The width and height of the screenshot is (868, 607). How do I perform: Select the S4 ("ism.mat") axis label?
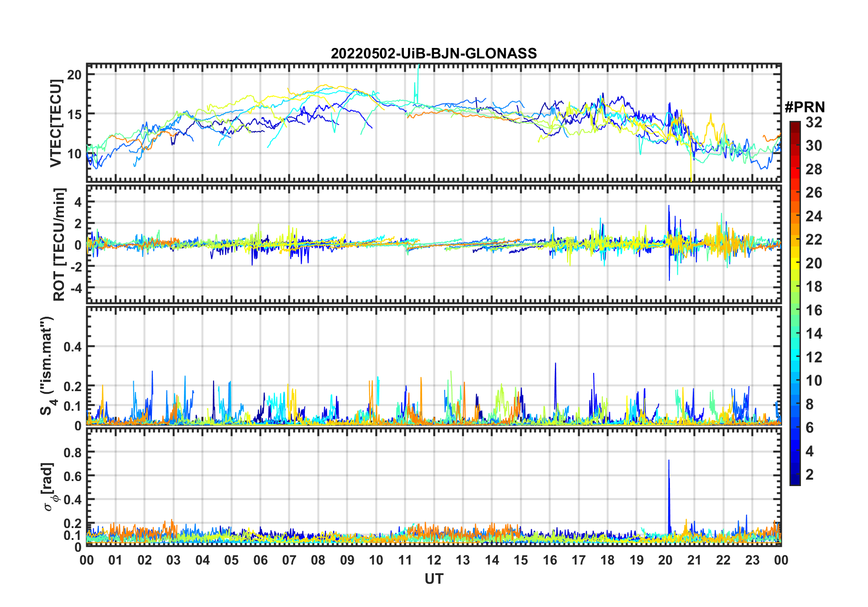(46, 366)
